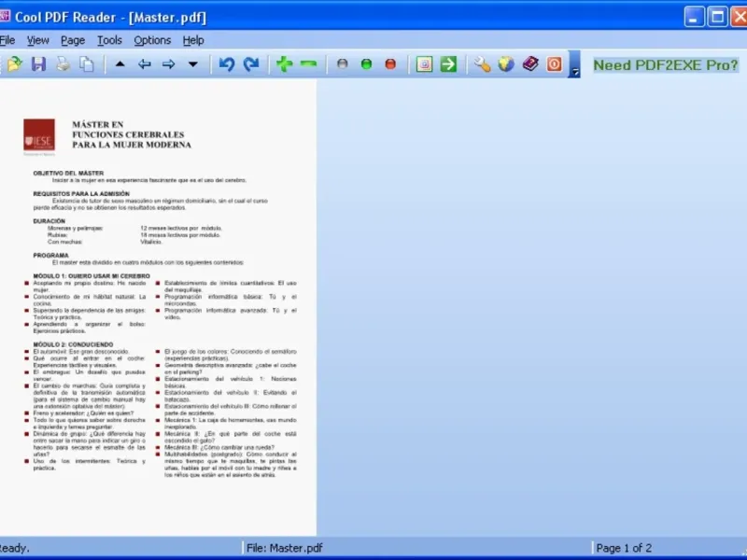Open the Options menu
Screen dimensions: 747x560
pos(152,40)
